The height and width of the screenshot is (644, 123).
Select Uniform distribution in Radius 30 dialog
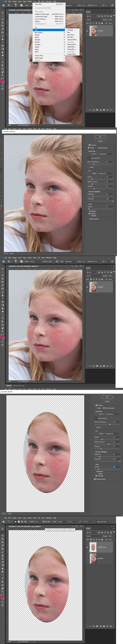[97, 474]
